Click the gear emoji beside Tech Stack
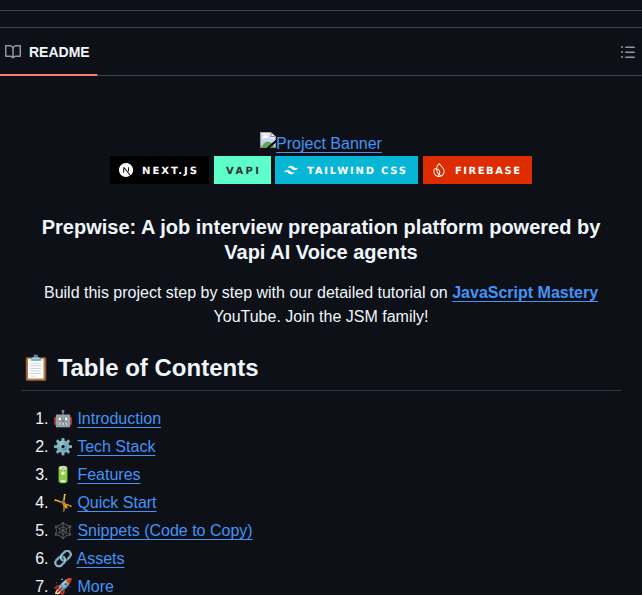Image resolution: width=642 pixels, height=595 pixels. [x=63, y=447]
